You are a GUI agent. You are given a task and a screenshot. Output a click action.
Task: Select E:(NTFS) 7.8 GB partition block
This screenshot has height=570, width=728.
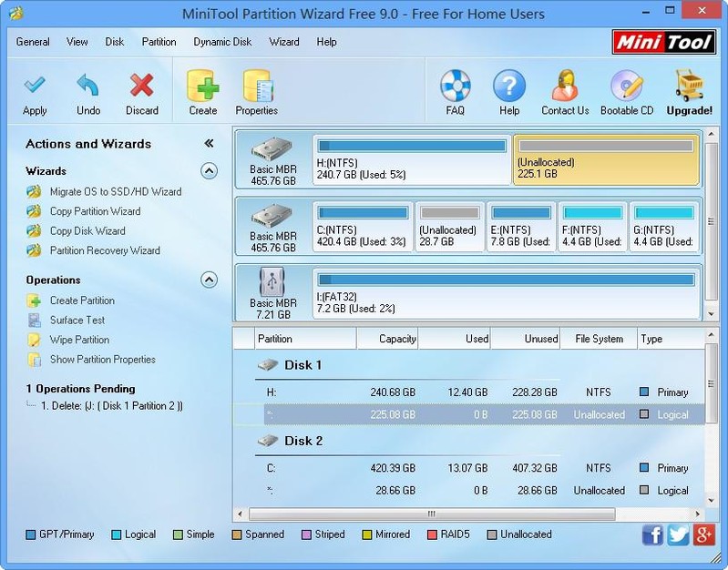point(521,227)
